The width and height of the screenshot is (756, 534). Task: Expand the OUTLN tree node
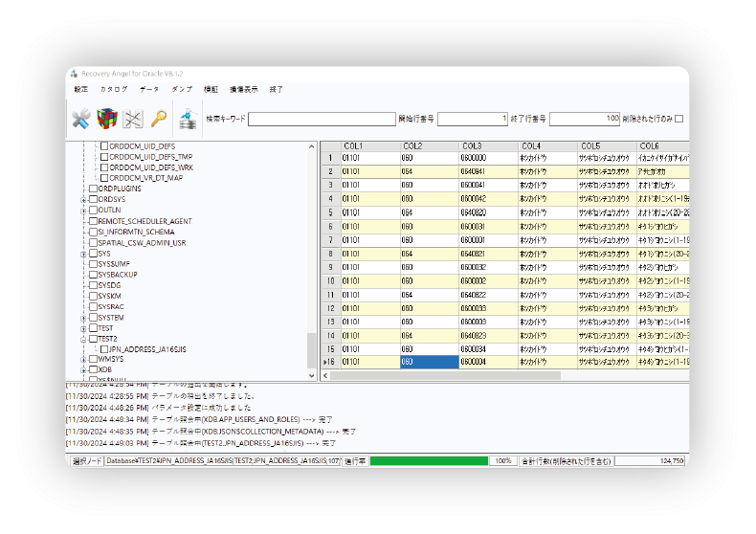point(83,211)
